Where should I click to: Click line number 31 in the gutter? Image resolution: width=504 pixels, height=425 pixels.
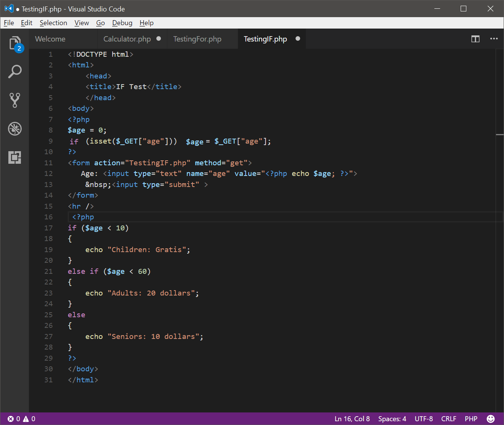tap(49, 380)
